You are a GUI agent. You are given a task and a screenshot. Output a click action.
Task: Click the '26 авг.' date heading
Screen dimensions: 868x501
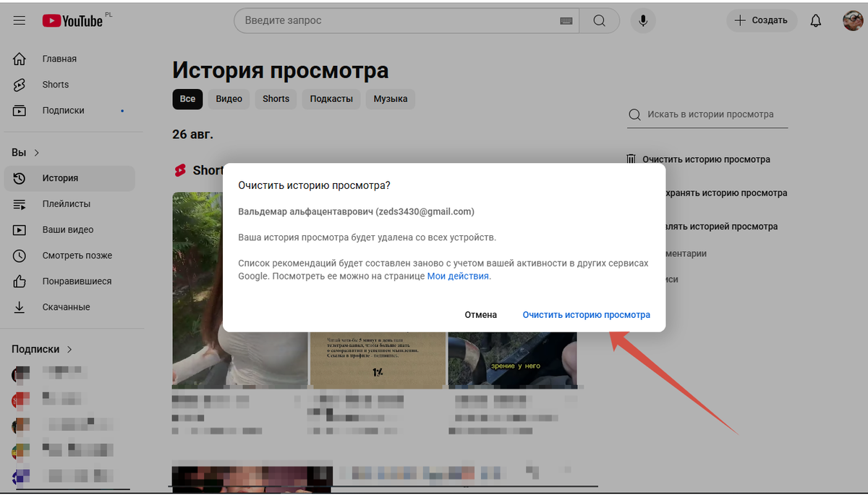point(192,134)
